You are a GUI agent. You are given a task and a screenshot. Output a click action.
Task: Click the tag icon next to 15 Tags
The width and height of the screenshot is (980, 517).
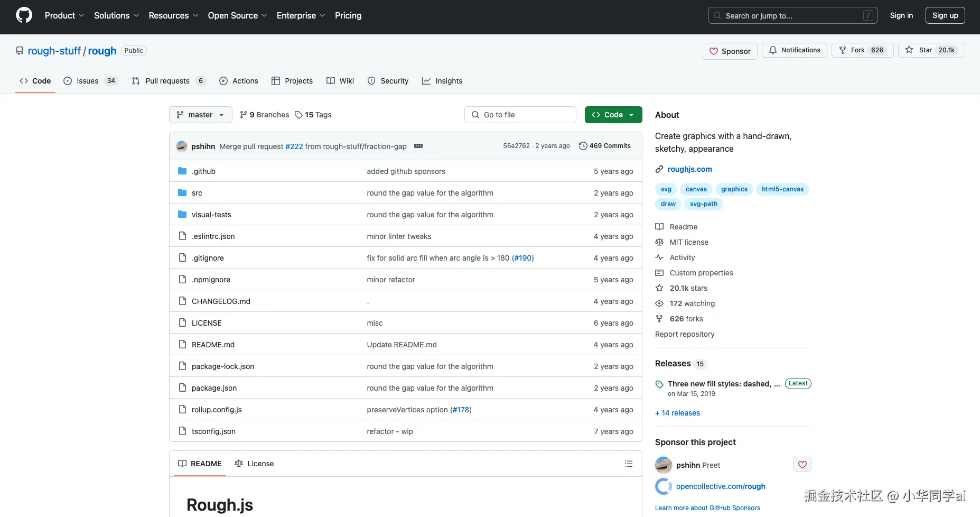(298, 115)
